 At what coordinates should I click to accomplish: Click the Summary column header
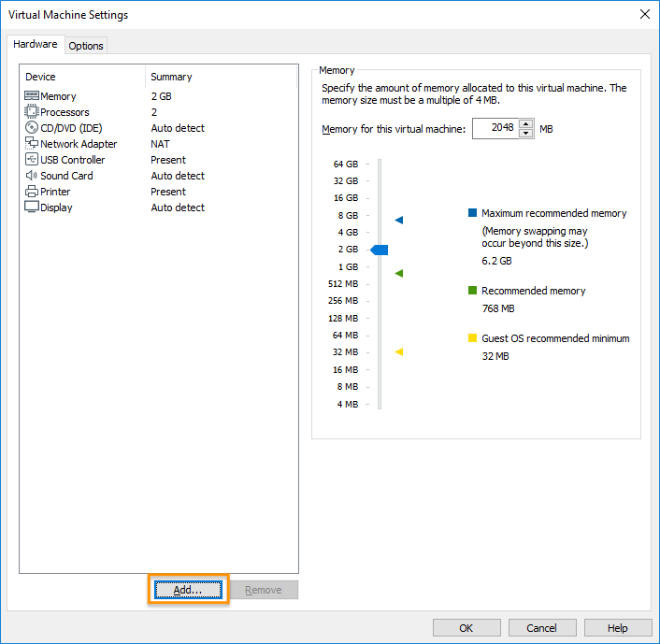click(171, 77)
